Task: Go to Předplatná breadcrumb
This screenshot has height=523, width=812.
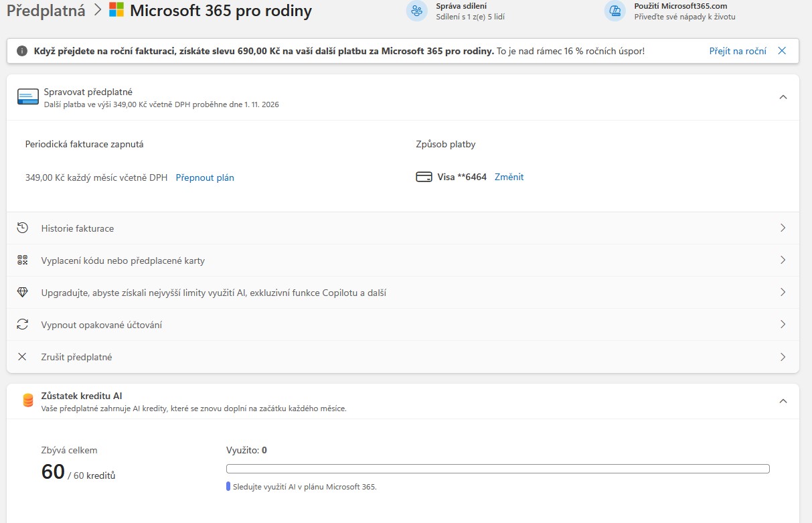Action: tap(46, 10)
